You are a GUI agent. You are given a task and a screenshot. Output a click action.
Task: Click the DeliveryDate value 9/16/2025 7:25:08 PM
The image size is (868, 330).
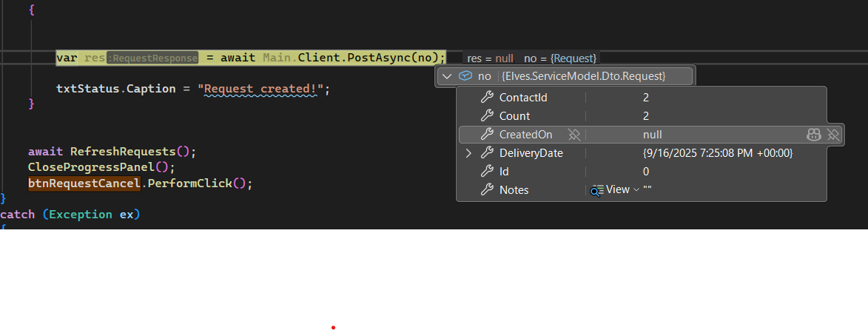(x=717, y=153)
